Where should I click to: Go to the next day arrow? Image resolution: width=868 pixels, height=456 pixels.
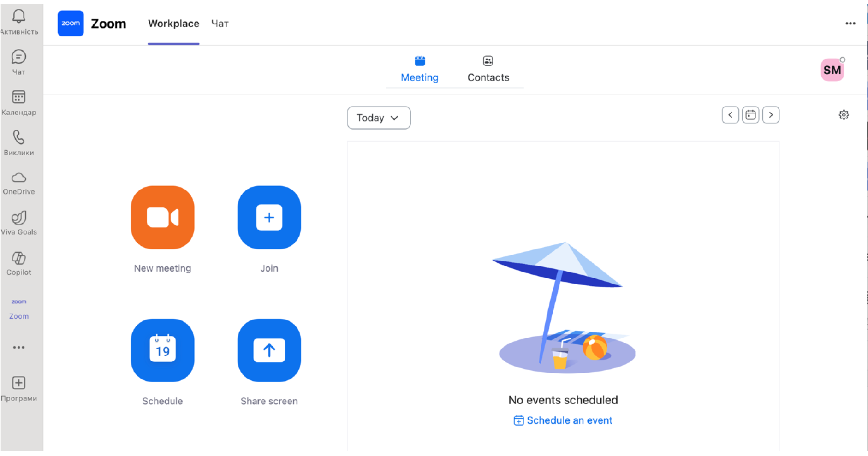[x=771, y=115]
